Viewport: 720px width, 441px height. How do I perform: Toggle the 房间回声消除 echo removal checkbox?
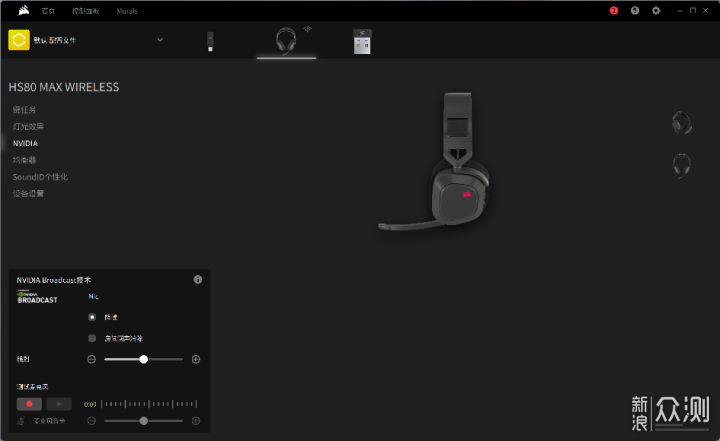(x=92, y=338)
